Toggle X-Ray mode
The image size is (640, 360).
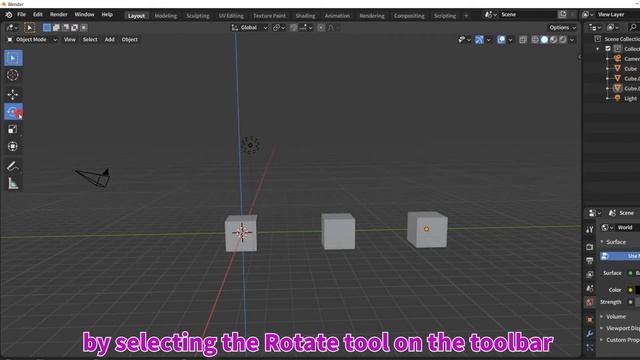[x=523, y=40]
